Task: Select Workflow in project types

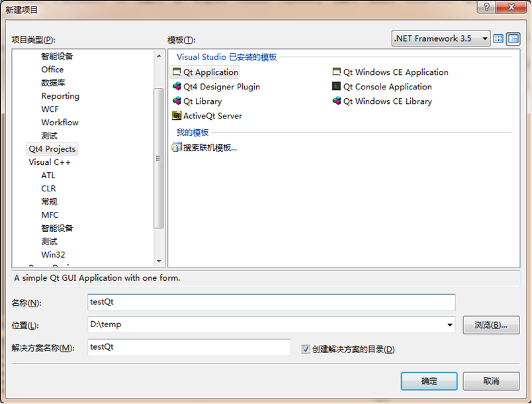Action: pyautogui.click(x=60, y=123)
